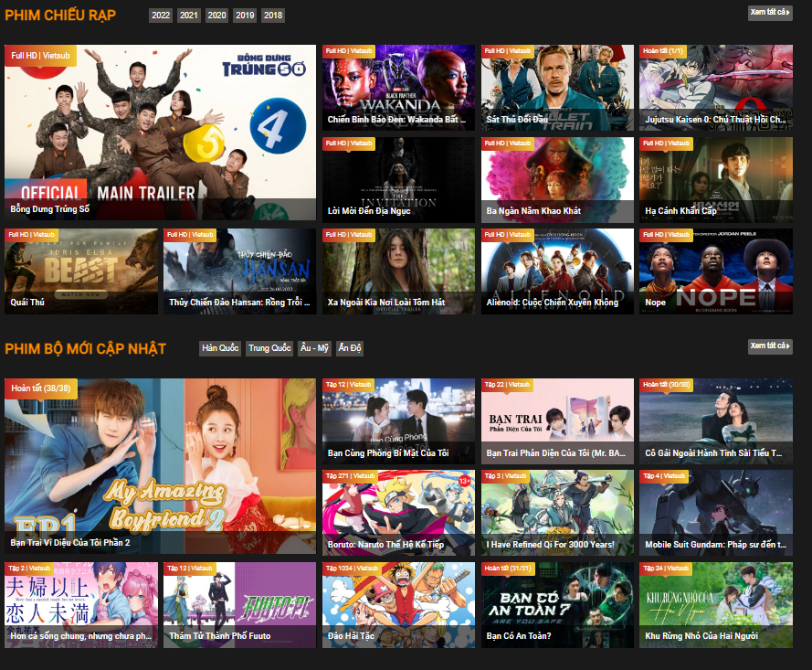
Task: Open Lời Mời Đến Địa Ngục thumbnail
Action: click(398, 180)
